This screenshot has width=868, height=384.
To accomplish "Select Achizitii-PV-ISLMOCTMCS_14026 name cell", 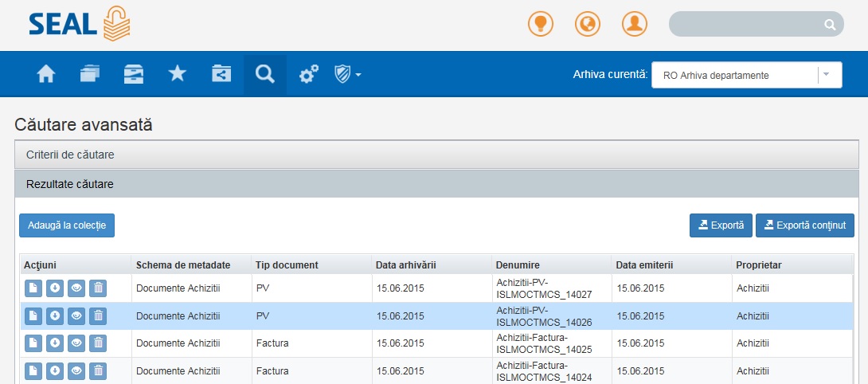I will [x=552, y=315].
